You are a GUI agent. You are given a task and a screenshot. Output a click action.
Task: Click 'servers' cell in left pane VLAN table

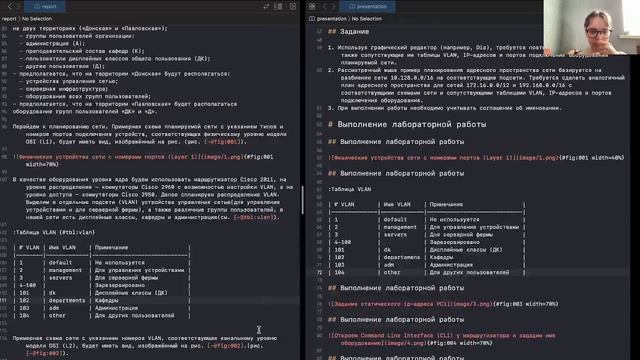click(x=60, y=278)
